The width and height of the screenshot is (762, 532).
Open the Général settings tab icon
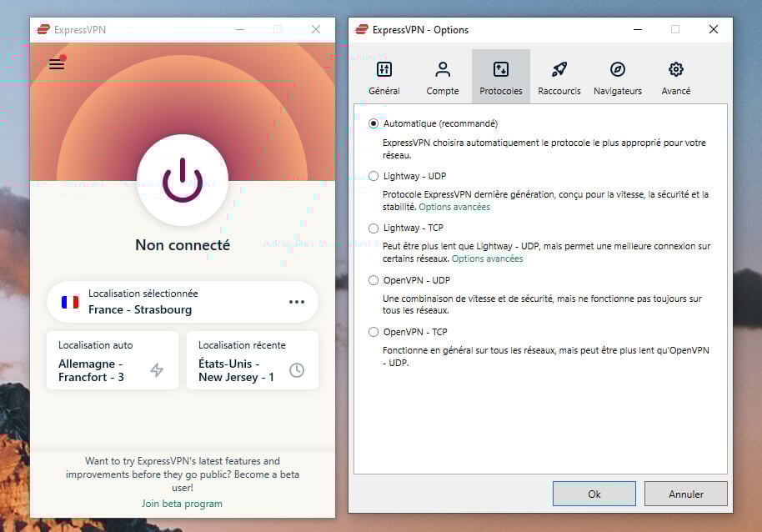click(384, 75)
